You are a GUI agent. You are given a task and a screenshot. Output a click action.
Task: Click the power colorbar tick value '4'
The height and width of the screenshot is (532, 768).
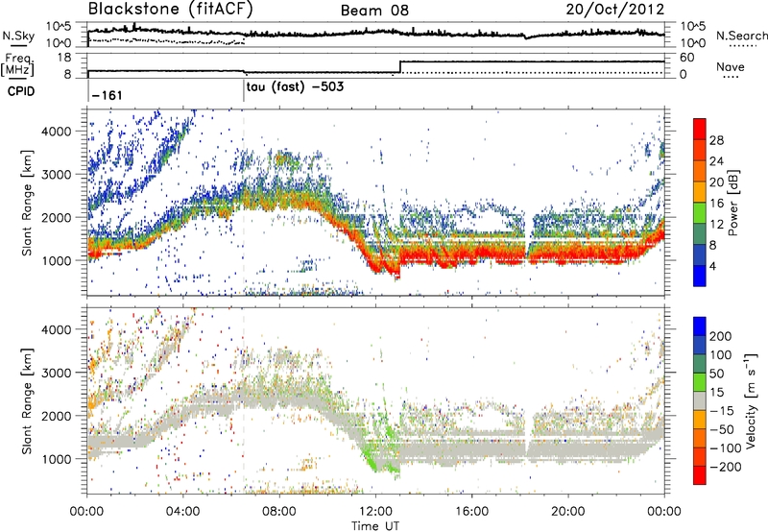[713, 266]
